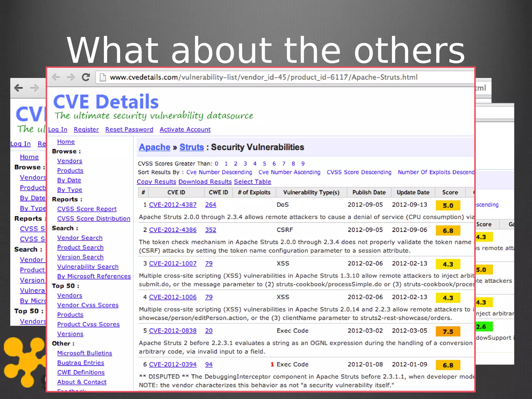The image size is (532, 399).
Task: Click the orange 7.5 score badge
Action: [x=448, y=331]
